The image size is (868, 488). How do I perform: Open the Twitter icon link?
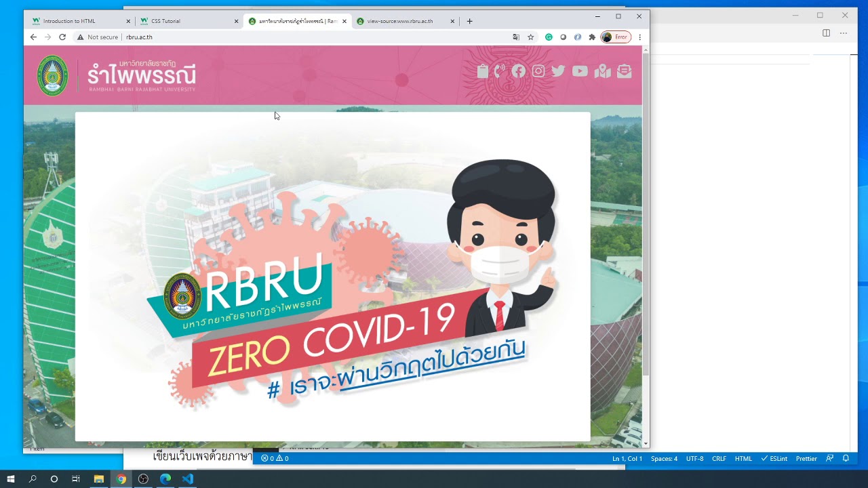click(x=558, y=71)
